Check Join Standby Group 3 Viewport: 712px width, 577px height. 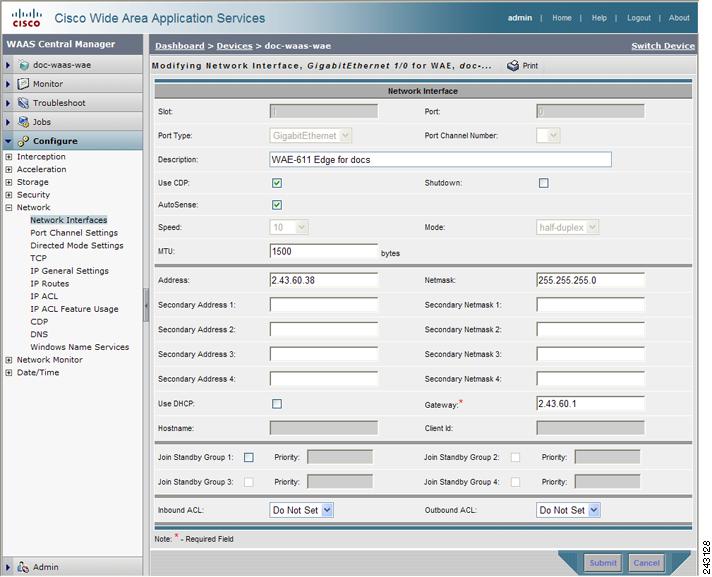[249, 482]
